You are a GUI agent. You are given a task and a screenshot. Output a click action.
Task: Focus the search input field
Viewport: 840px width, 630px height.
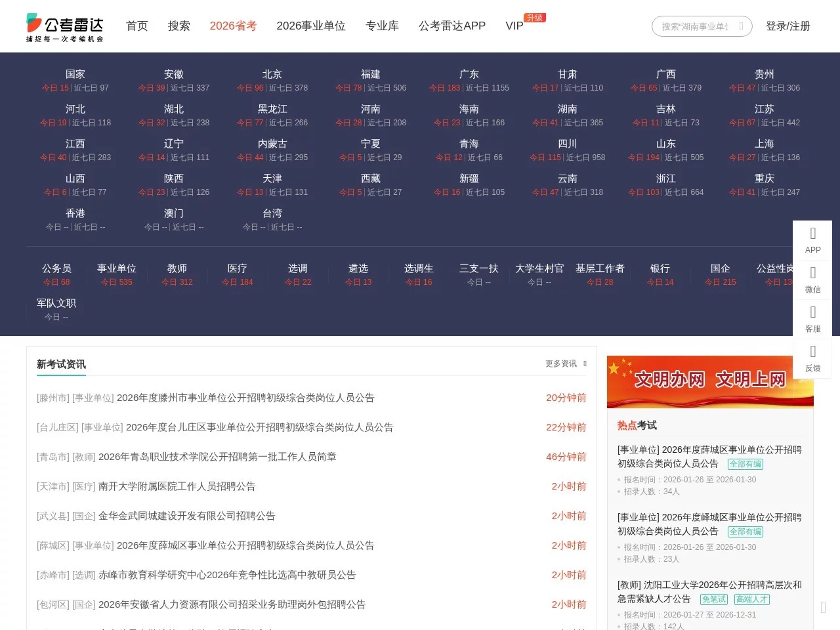694,26
